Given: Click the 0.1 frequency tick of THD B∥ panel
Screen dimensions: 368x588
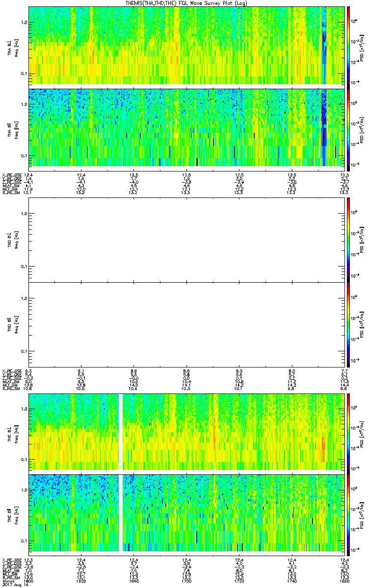Looking at the screenshot, I should tap(24, 351).
